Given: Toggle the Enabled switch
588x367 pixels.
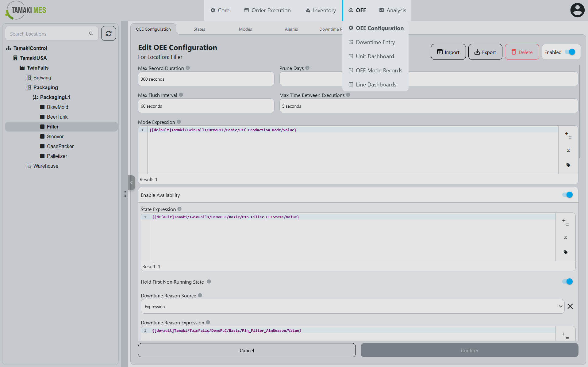Looking at the screenshot, I should coord(570,52).
